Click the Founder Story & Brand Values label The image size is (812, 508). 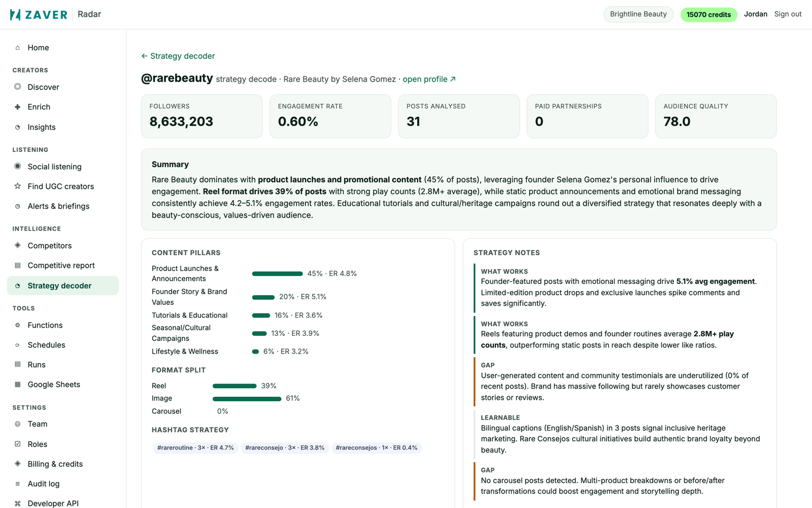point(189,297)
